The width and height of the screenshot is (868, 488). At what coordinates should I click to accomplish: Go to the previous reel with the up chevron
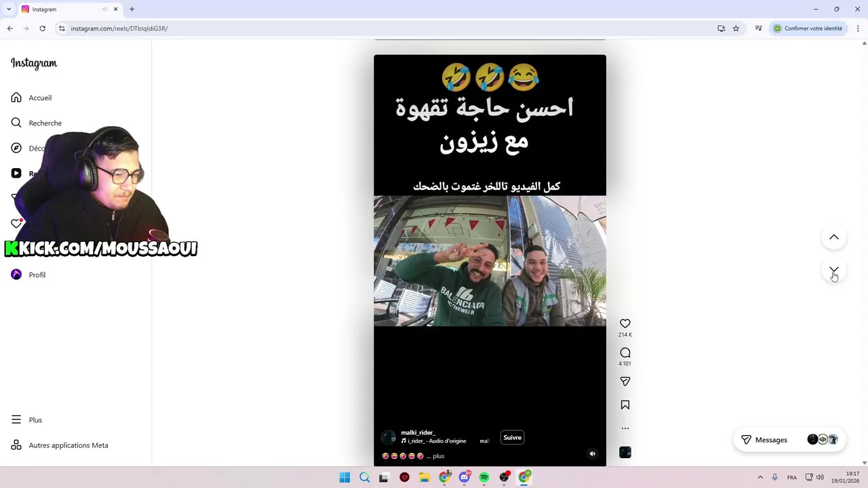834,237
